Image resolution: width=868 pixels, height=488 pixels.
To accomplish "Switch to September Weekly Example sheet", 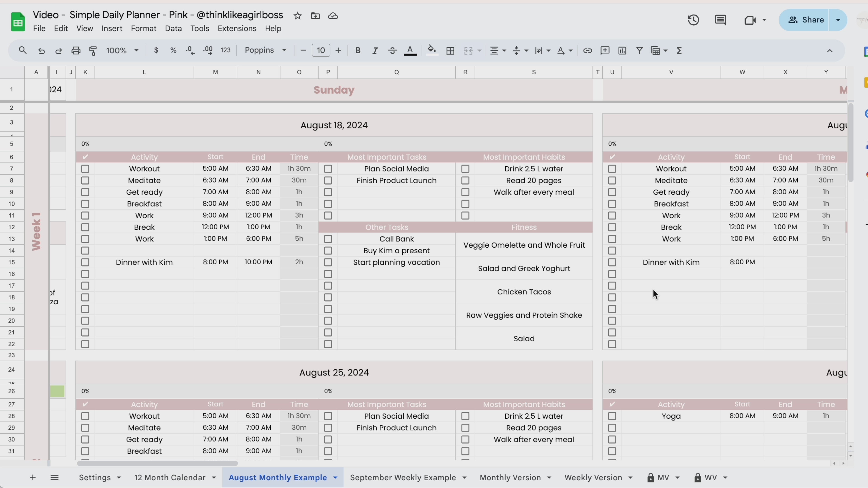I will click(403, 478).
